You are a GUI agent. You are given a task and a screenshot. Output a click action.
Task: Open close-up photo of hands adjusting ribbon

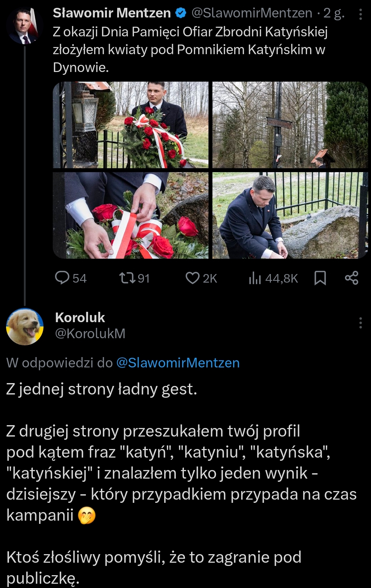click(x=131, y=215)
